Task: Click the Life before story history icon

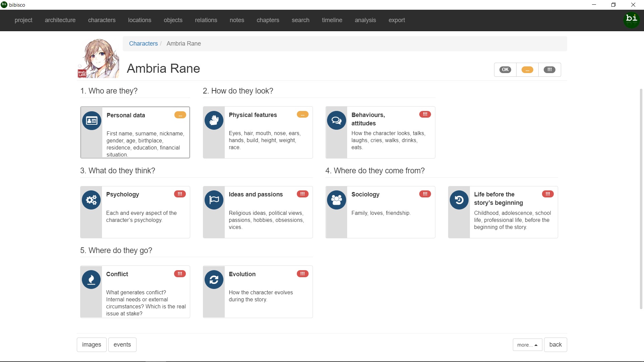Action: pos(459,200)
